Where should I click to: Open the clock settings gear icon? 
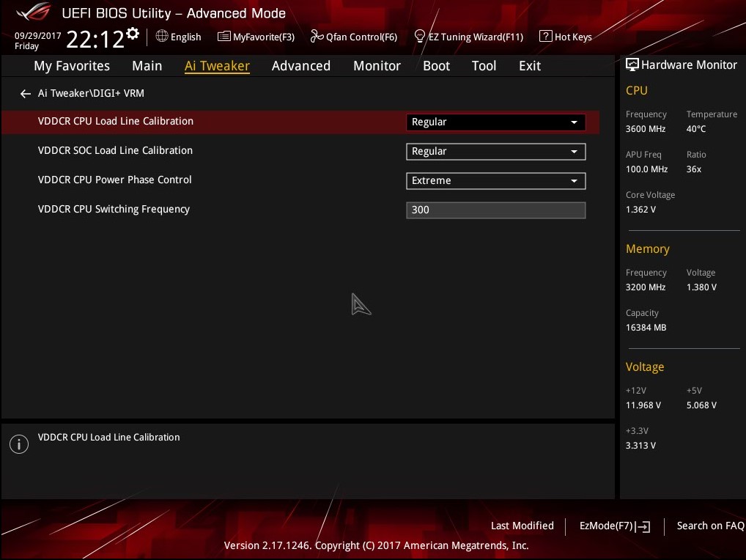[x=133, y=33]
